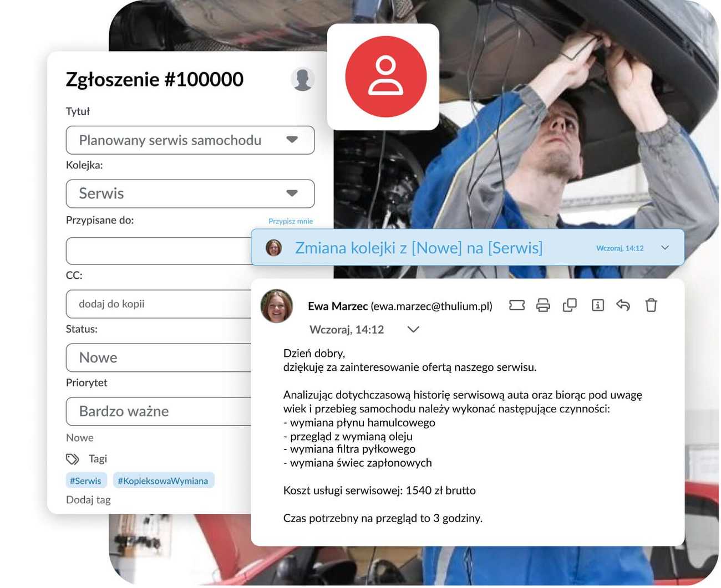This screenshot has width=721, height=588.
Task: Click the tag icon beside Tagi
Action: tap(73, 459)
